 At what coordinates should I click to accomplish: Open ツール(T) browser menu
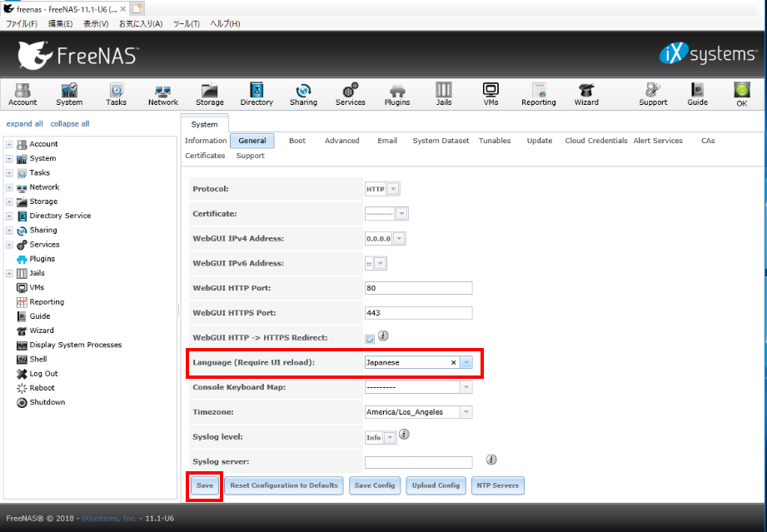click(x=187, y=23)
